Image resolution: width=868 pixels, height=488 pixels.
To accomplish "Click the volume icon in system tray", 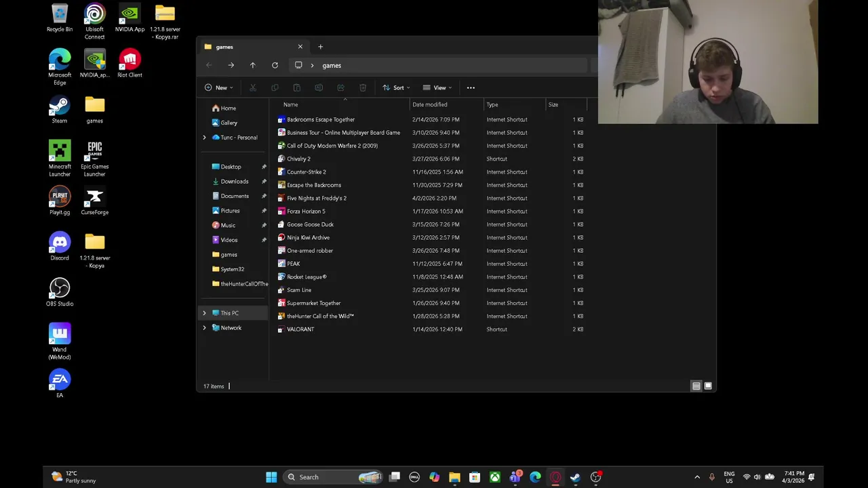I will 757,477.
